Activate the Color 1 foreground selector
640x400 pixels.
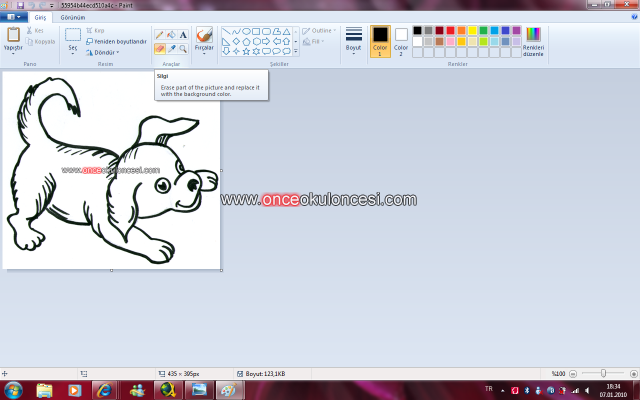380,40
